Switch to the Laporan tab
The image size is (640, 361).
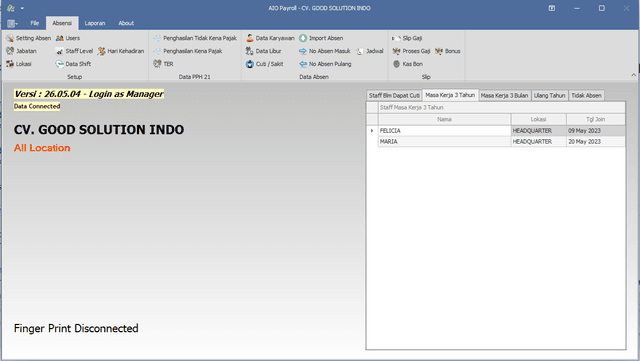(95, 23)
